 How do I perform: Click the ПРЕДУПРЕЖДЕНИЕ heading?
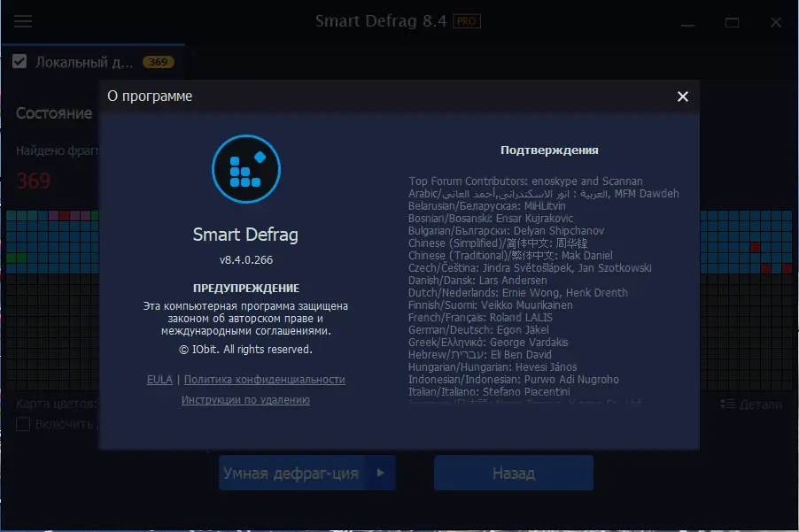246,289
